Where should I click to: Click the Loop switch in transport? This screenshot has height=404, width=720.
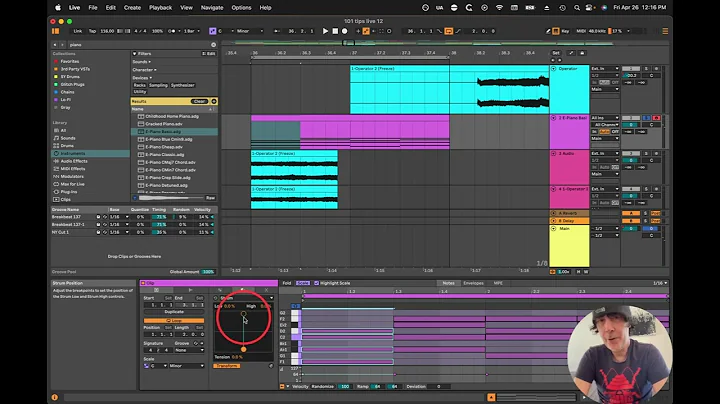click(x=449, y=31)
